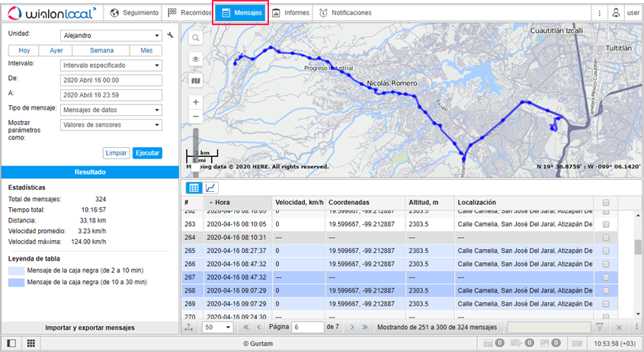Click the Página number input field
This screenshot has height=352, width=644.
point(308,327)
